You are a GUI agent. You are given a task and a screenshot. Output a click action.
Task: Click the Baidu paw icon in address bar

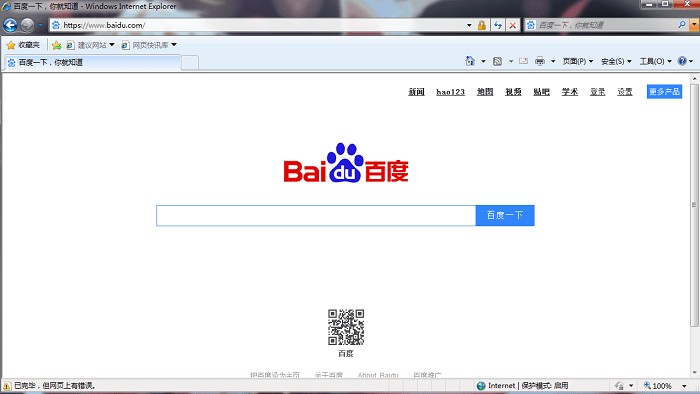pyautogui.click(x=56, y=25)
